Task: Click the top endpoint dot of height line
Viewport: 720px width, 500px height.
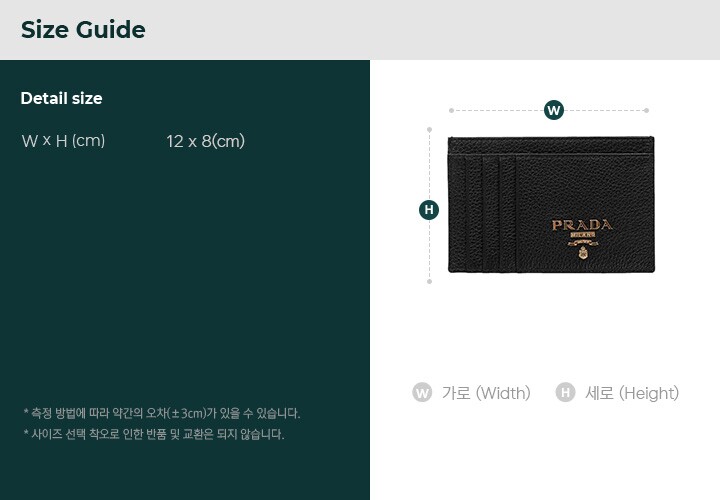Action: click(x=429, y=129)
